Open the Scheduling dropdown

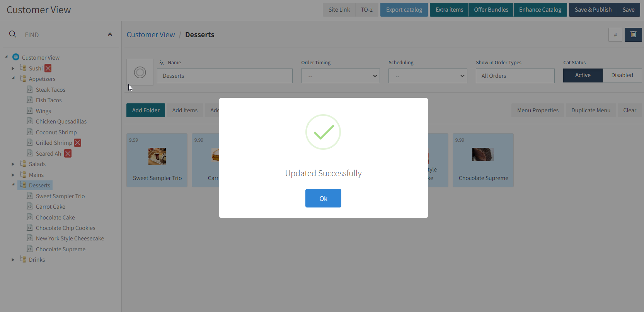point(428,76)
